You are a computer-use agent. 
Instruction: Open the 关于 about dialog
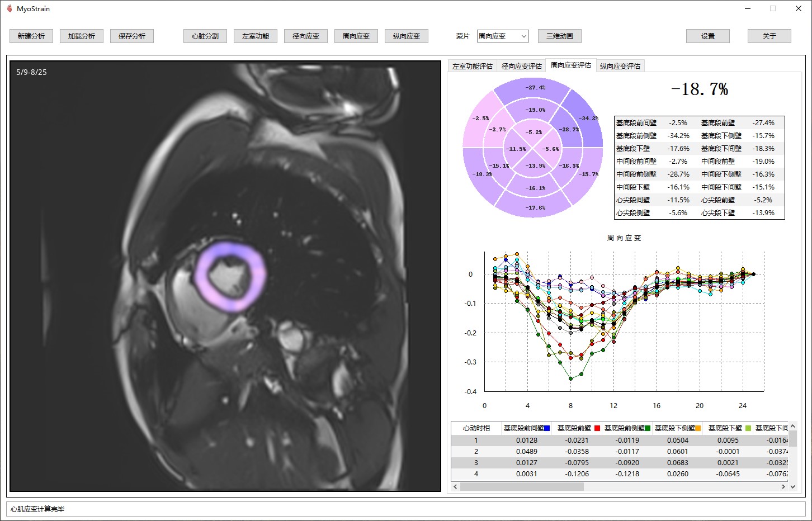[769, 36]
